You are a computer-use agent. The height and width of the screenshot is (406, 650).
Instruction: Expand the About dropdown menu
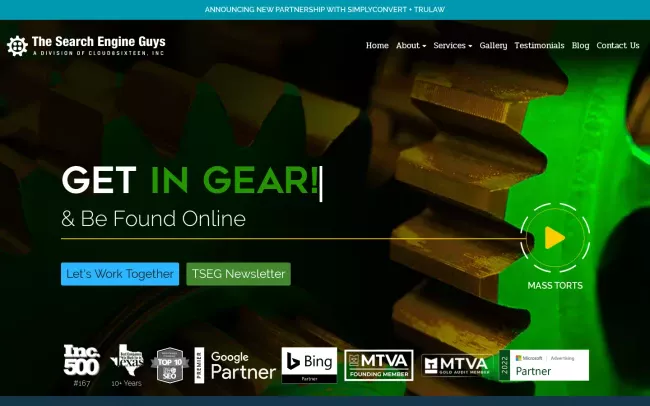pos(410,45)
